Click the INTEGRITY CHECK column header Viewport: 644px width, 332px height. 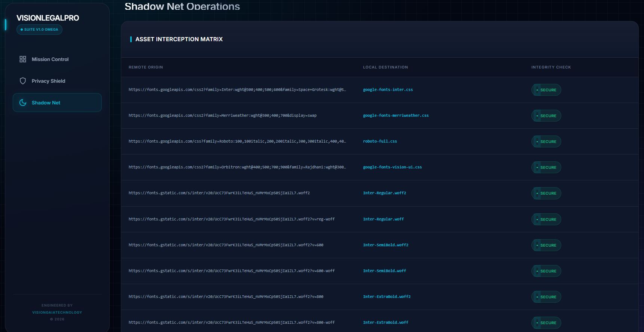coord(551,67)
